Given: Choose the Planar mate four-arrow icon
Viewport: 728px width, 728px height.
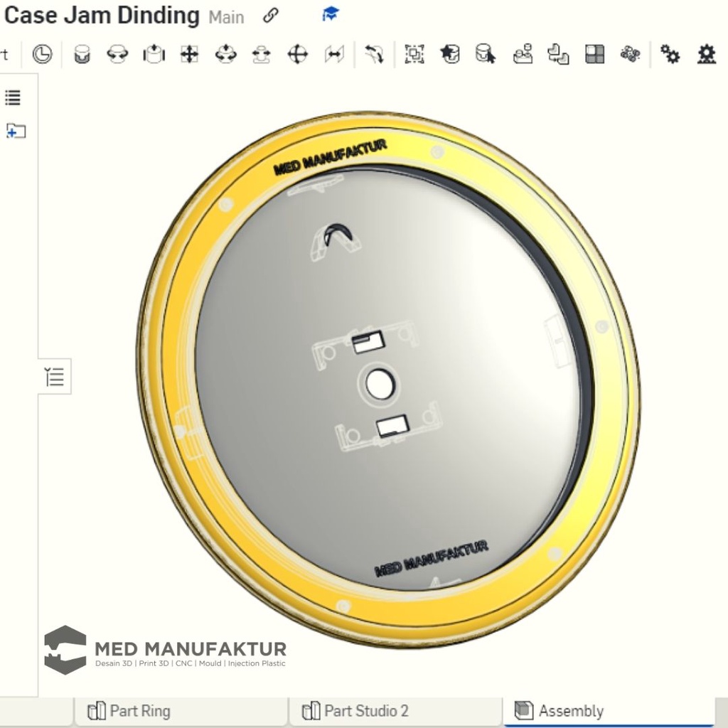Looking at the screenshot, I should (189, 54).
